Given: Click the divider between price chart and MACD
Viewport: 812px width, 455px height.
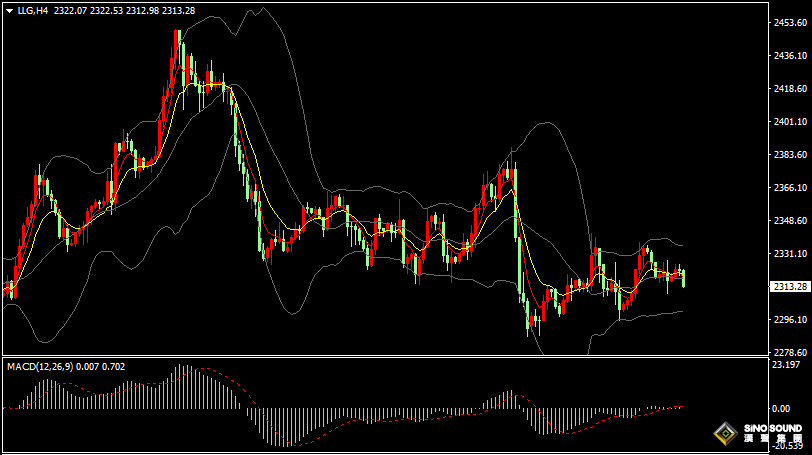Looking at the screenshot, I should [380, 356].
